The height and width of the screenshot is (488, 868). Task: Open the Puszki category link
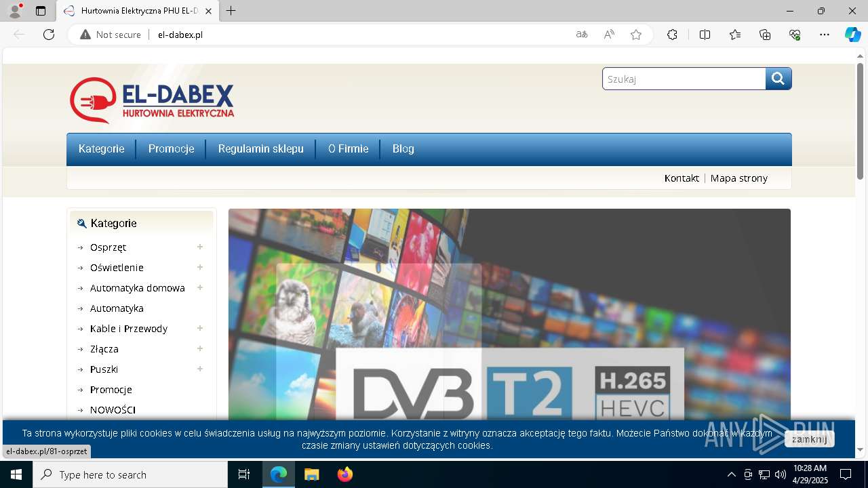[104, 369]
